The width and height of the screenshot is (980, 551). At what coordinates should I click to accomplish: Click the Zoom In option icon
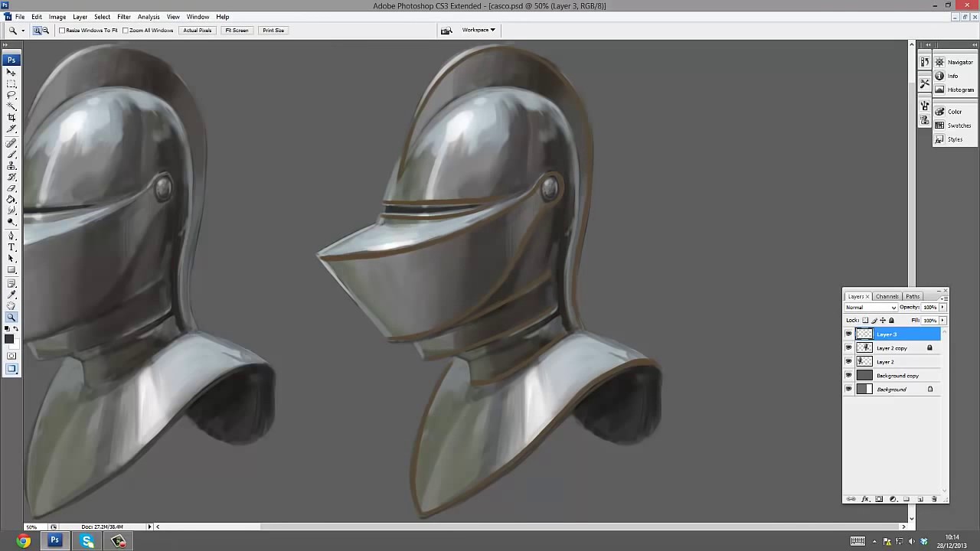(x=37, y=30)
